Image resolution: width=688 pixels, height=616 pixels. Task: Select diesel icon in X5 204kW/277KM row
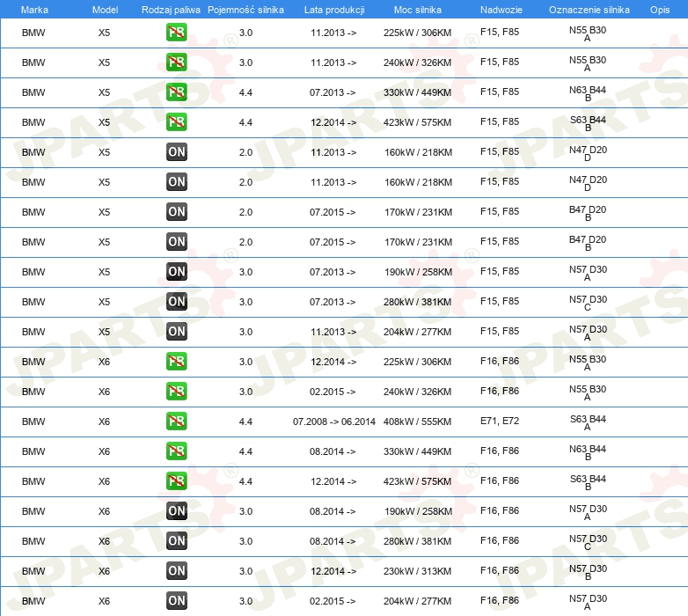(177, 332)
